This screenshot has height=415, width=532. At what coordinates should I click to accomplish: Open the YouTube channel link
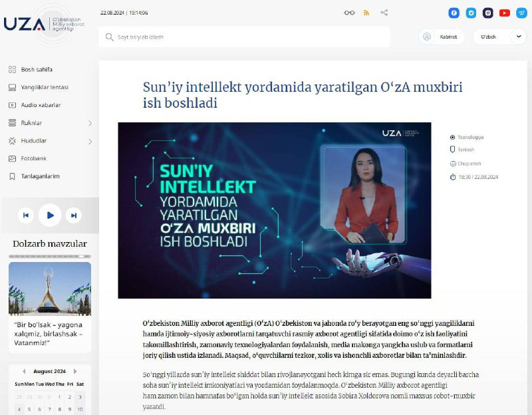505,13
